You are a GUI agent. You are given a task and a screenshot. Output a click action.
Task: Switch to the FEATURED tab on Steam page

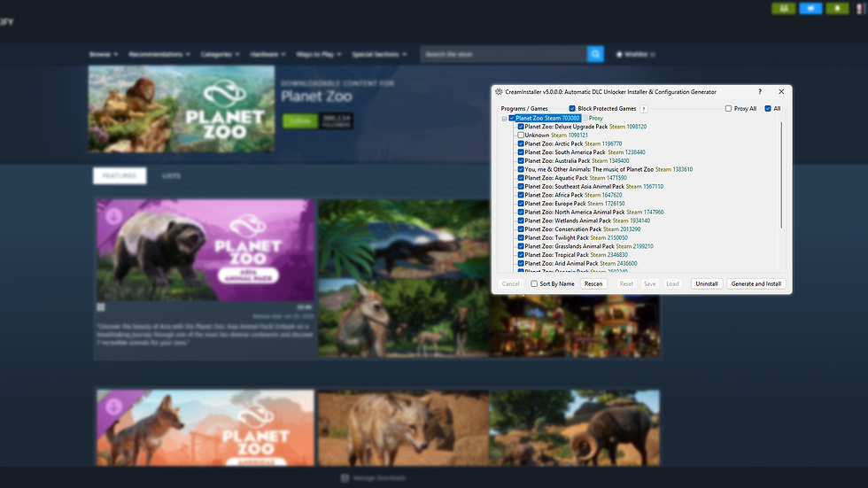tap(120, 176)
